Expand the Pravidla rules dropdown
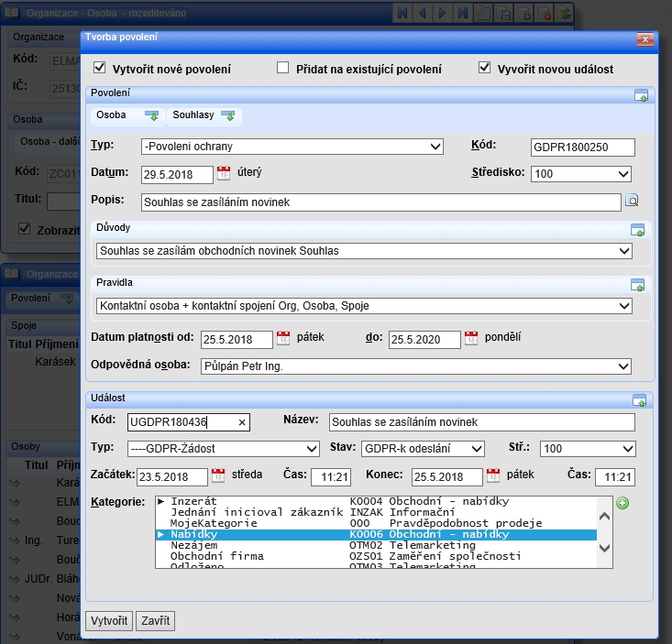 [364, 306]
